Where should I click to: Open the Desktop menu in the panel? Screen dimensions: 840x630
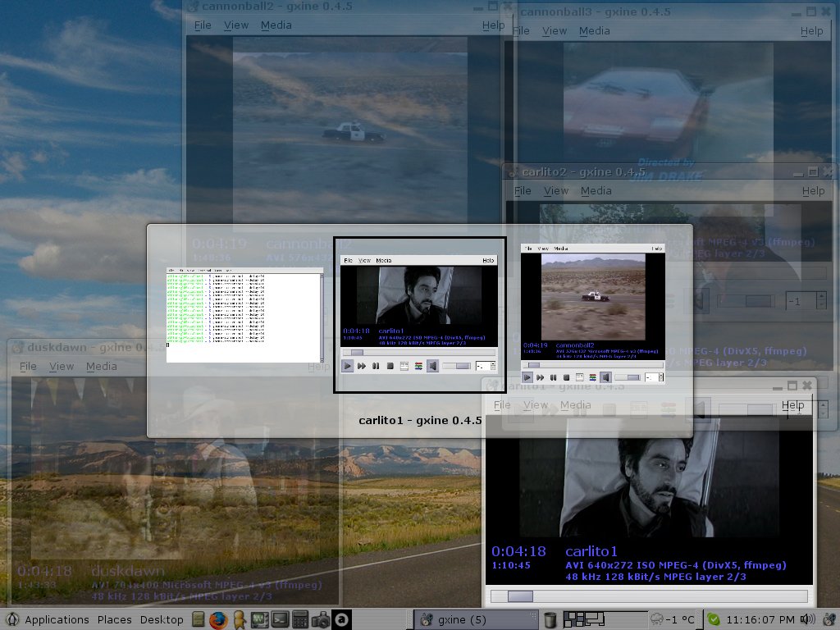point(162,620)
